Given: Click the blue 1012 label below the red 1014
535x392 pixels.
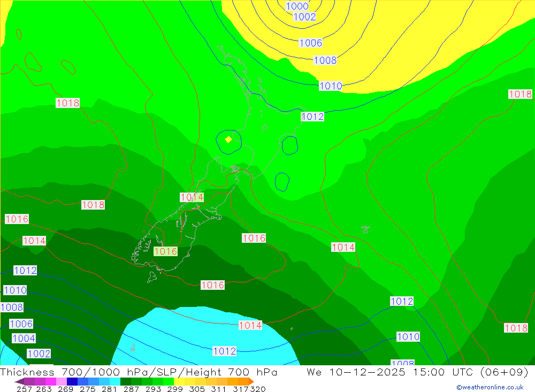Looking at the screenshot, I should (25, 270).
